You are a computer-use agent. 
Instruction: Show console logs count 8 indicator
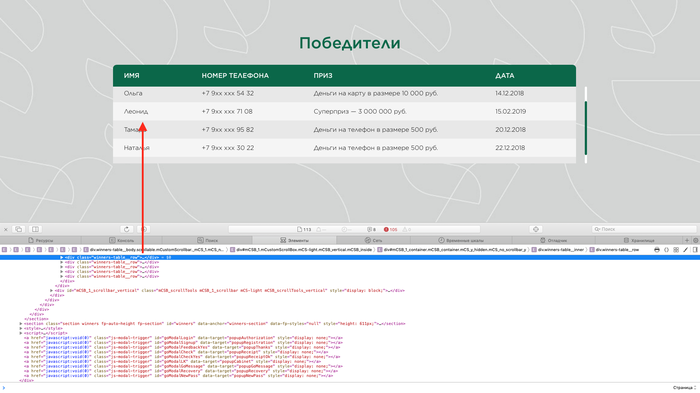pos(371,230)
